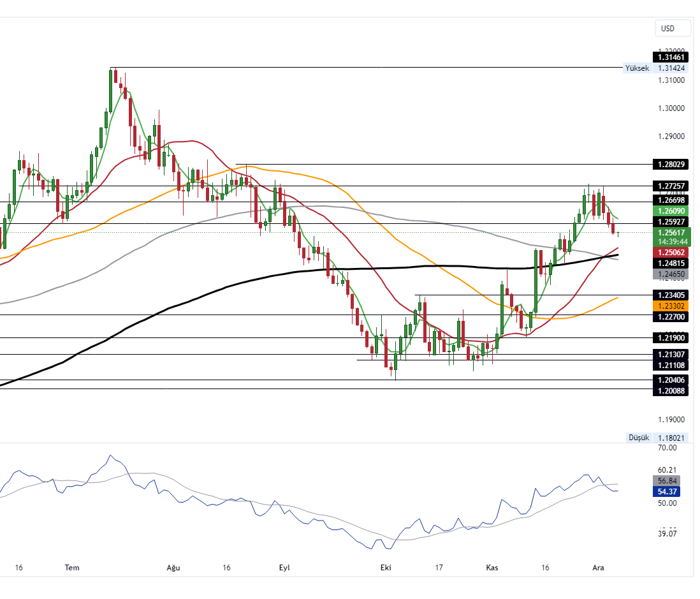Click the Tem month marker on time axis

pos(71,567)
